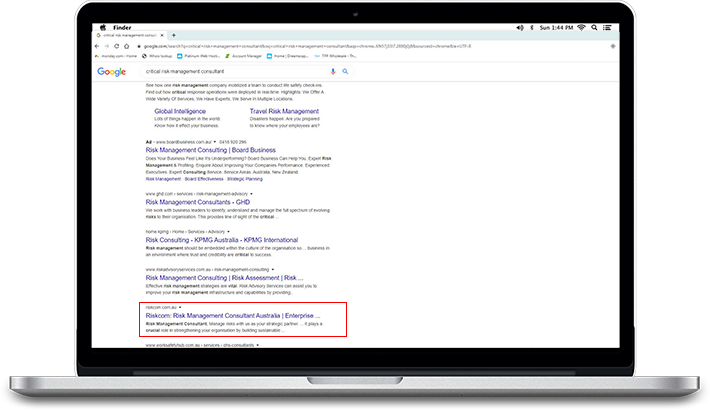Image resolution: width=710 pixels, height=410 pixels.
Task: Expand the ghd.com result URL arrow
Action: (251, 194)
